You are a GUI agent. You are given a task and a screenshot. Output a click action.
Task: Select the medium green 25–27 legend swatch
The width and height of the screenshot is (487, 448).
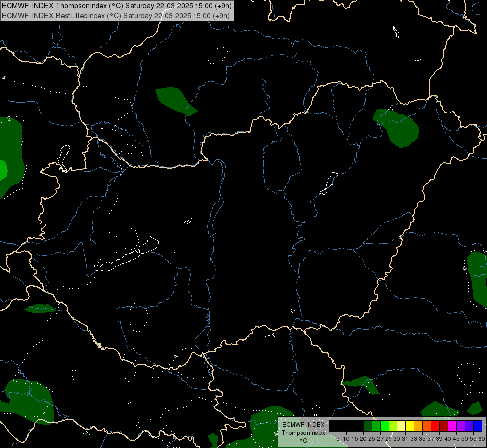tap(376, 426)
